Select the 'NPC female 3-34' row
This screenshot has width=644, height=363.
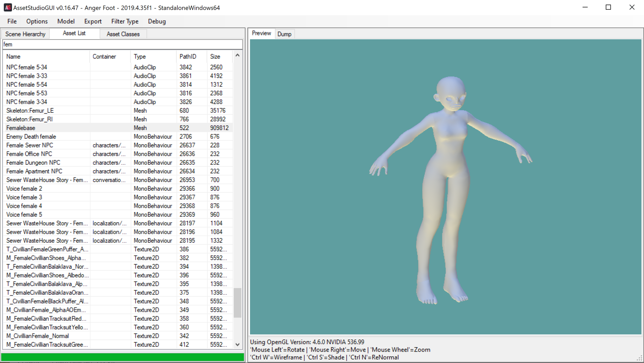click(x=118, y=102)
